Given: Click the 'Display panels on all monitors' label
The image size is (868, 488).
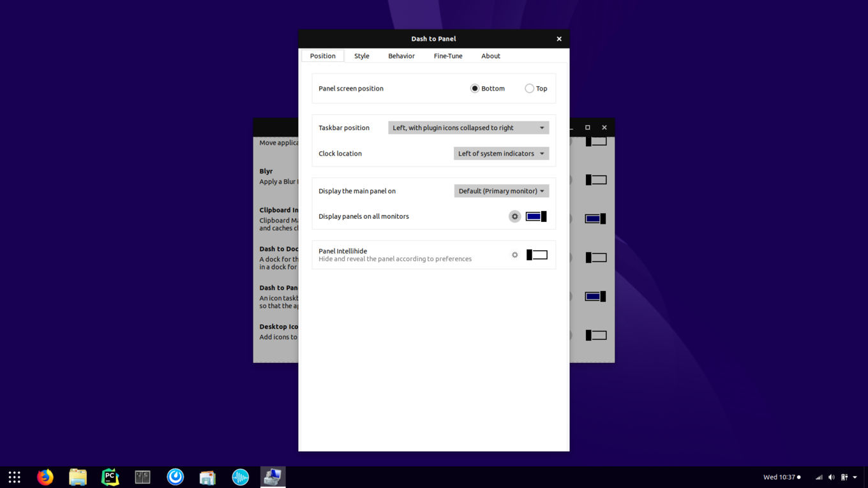Looking at the screenshot, I should pos(364,216).
